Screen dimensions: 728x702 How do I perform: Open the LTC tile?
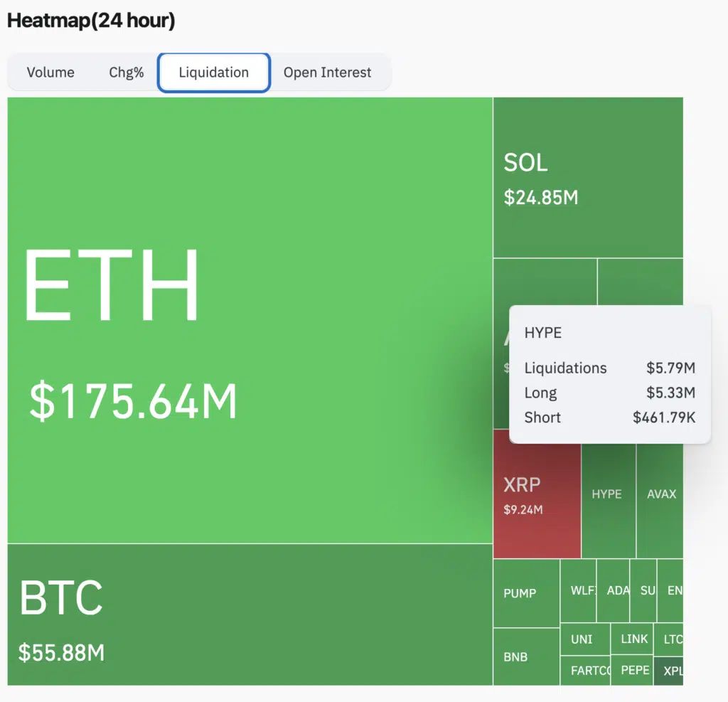coord(669,639)
